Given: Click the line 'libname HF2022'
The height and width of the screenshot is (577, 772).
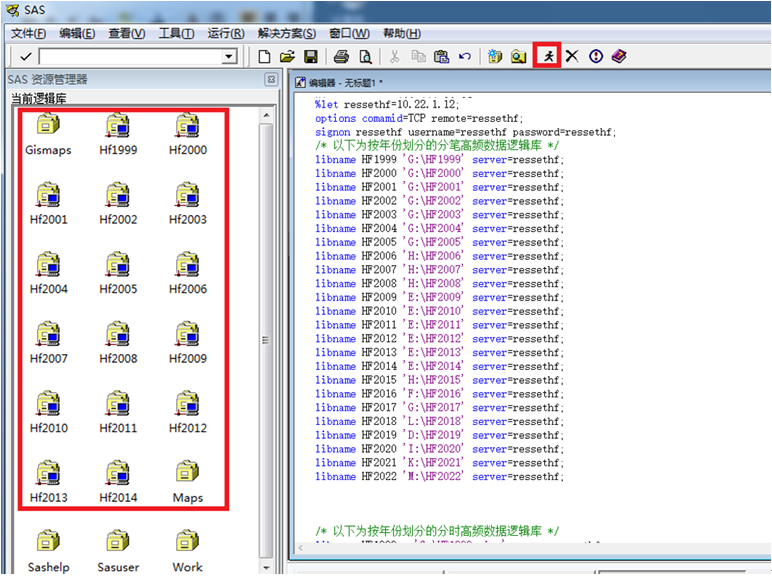Looking at the screenshot, I should tap(440, 477).
